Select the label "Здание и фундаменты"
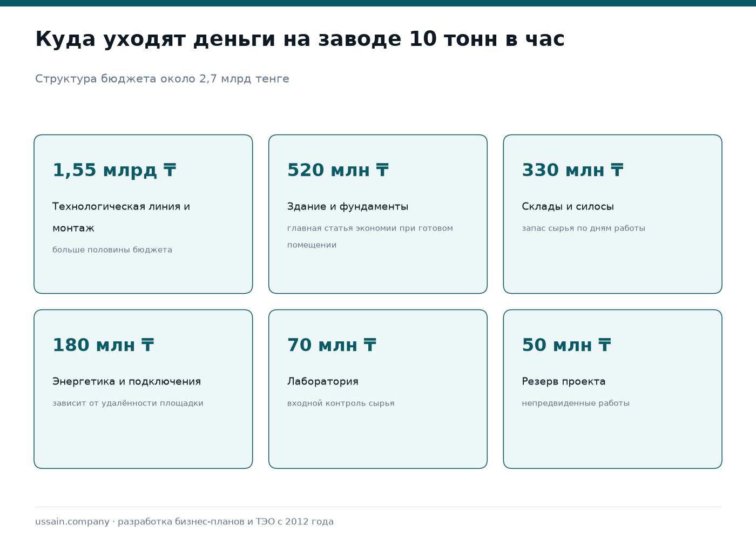The width and height of the screenshot is (756, 540). click(x=348, y=206)
